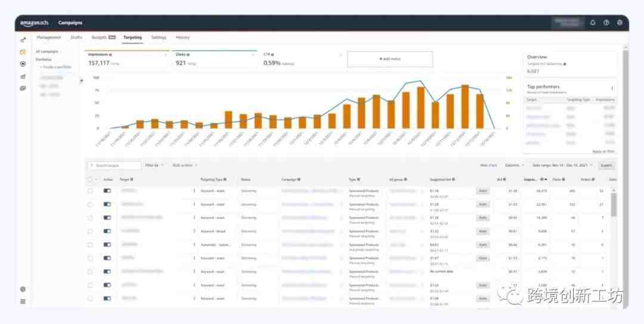Click the Export button
Viewport: 644px width, 324px height.
(x=606, y=166)
